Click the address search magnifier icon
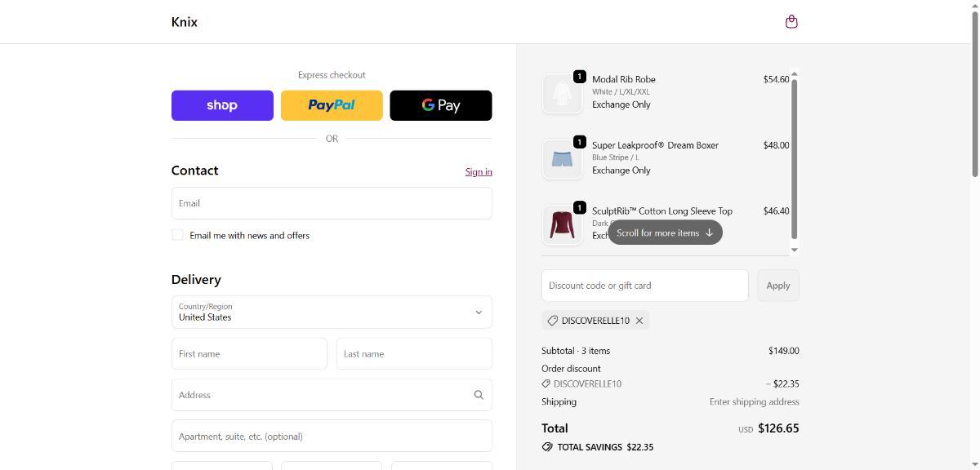The image size is (980, 470). coord(479,395)
